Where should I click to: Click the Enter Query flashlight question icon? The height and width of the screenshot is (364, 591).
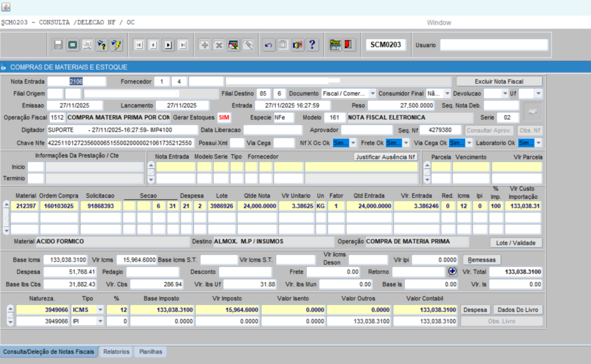[x=102, y=45]
